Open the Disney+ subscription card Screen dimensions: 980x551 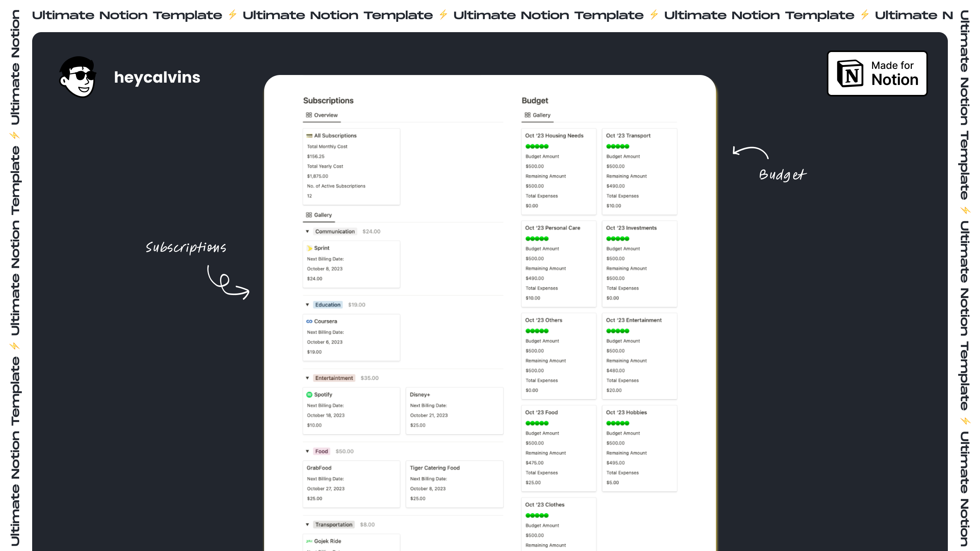click(x=454, y=411)
